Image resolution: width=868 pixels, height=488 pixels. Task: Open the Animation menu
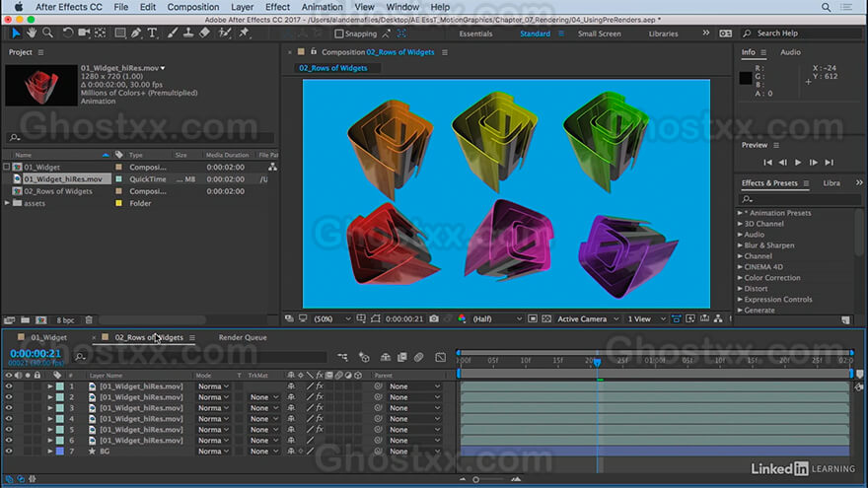click(x=322, y=7)
